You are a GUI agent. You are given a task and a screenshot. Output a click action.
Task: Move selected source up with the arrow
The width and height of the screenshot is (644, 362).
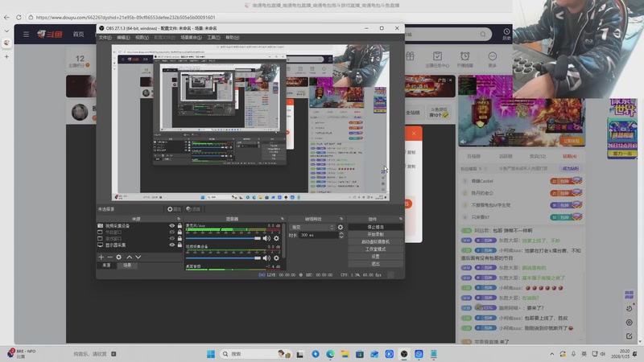[x=130, y=257]
